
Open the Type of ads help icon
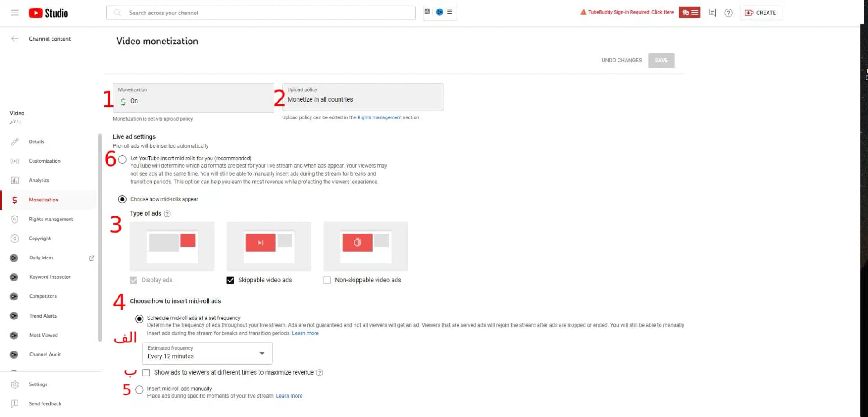click(167, 214)
